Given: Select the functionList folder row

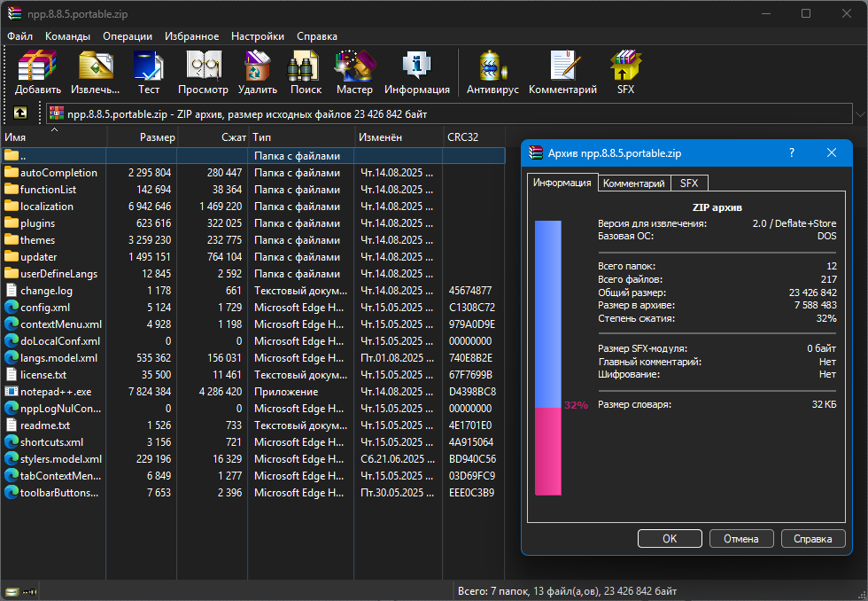Looking at the screenshot, I should (x=253, y=190).
